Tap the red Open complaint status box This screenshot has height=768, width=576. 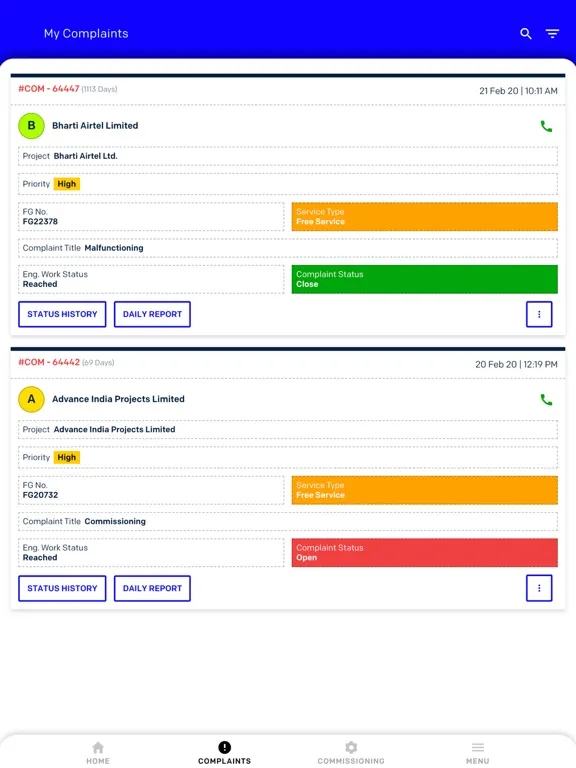pyautogui.click(x=425, y=553)
